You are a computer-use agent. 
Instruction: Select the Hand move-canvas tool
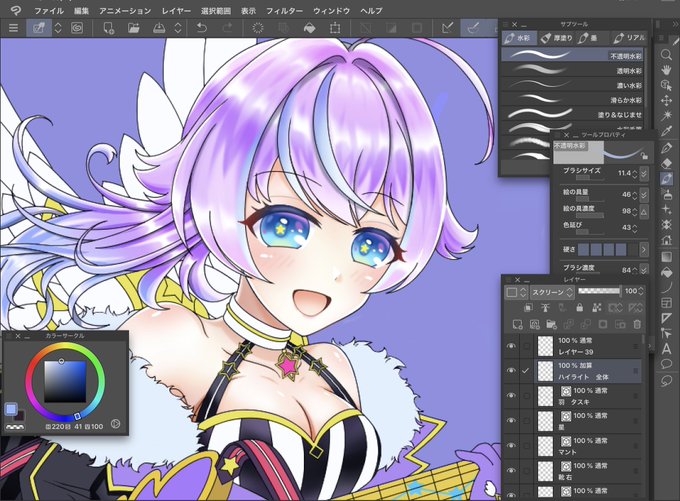(x=667, y=70)
